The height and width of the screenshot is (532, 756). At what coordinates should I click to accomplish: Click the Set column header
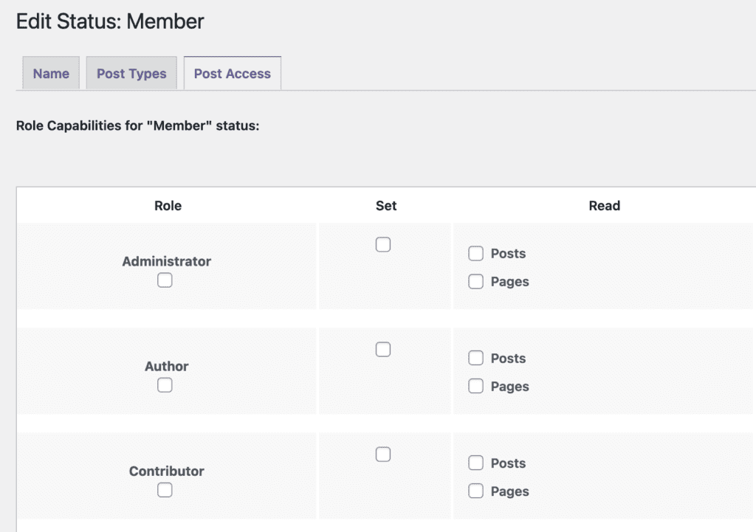(385, 206)
